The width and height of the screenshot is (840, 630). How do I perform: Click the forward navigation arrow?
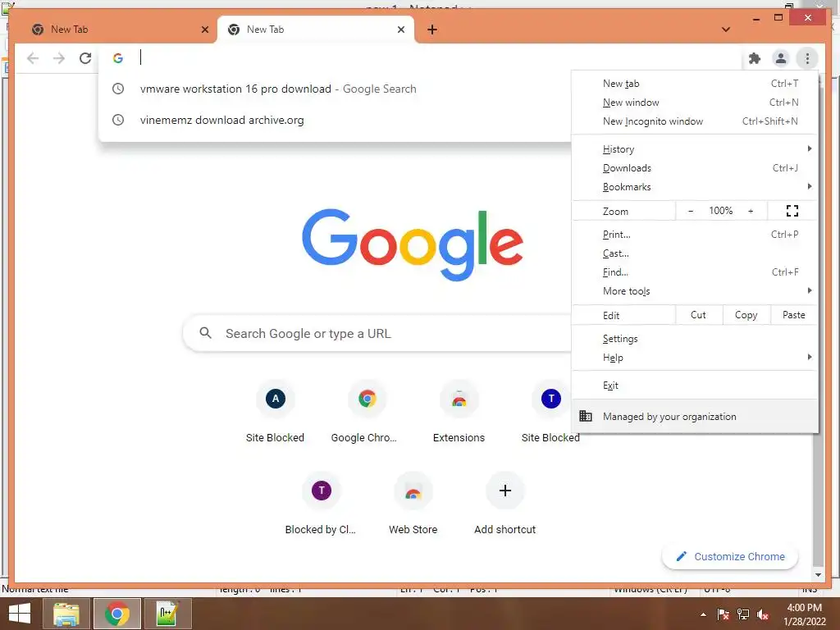[x=59, y=58]
